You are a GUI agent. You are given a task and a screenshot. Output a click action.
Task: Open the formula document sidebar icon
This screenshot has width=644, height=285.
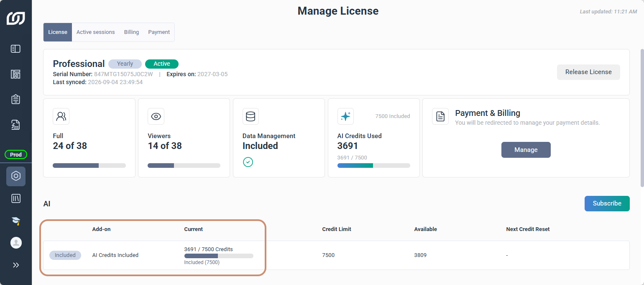coord(16,125)
